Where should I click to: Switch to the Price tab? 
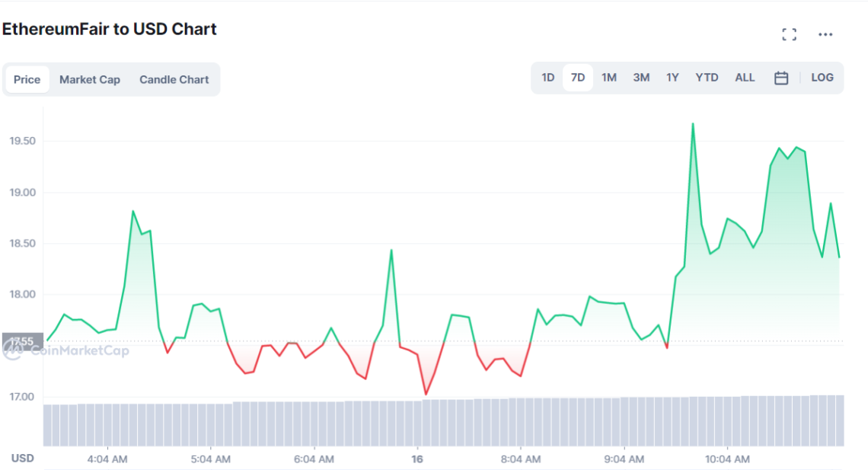(27, 79)
